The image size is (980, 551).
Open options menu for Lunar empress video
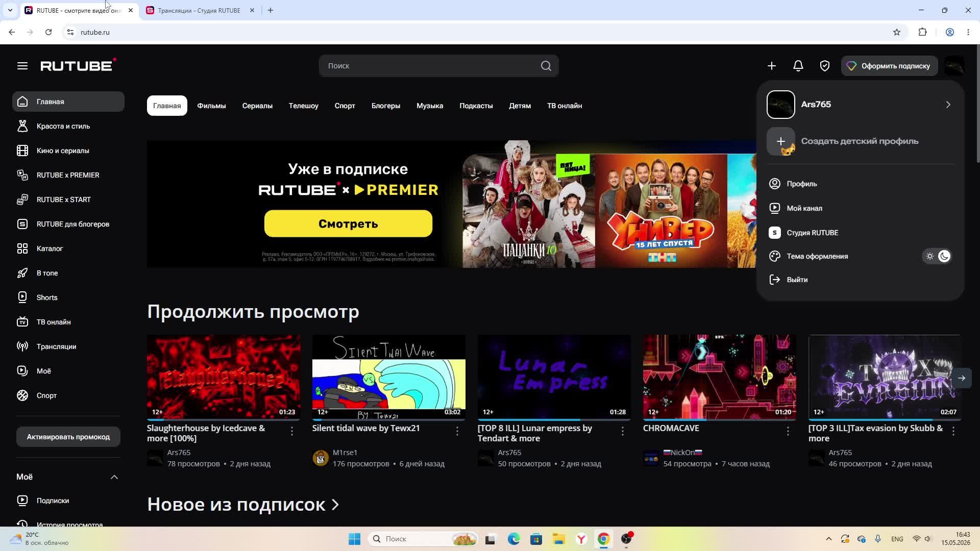(x=623, y=432)
